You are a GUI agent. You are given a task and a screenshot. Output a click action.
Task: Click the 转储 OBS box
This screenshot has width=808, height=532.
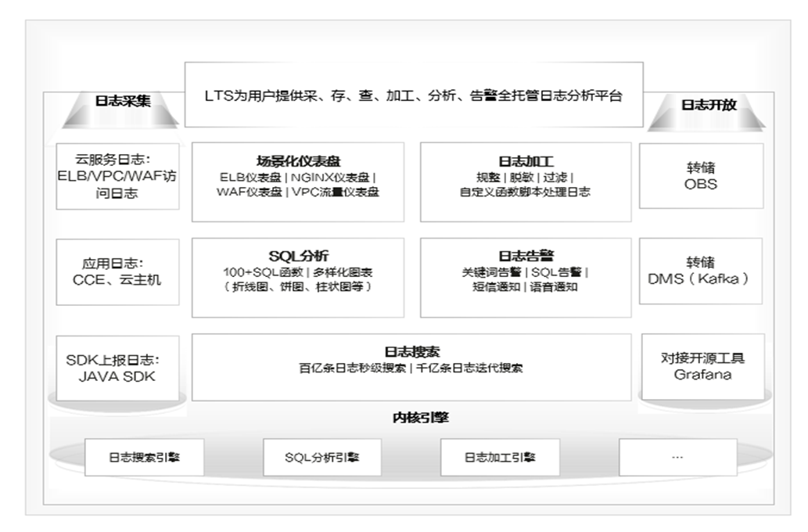[x=702, y=176]
